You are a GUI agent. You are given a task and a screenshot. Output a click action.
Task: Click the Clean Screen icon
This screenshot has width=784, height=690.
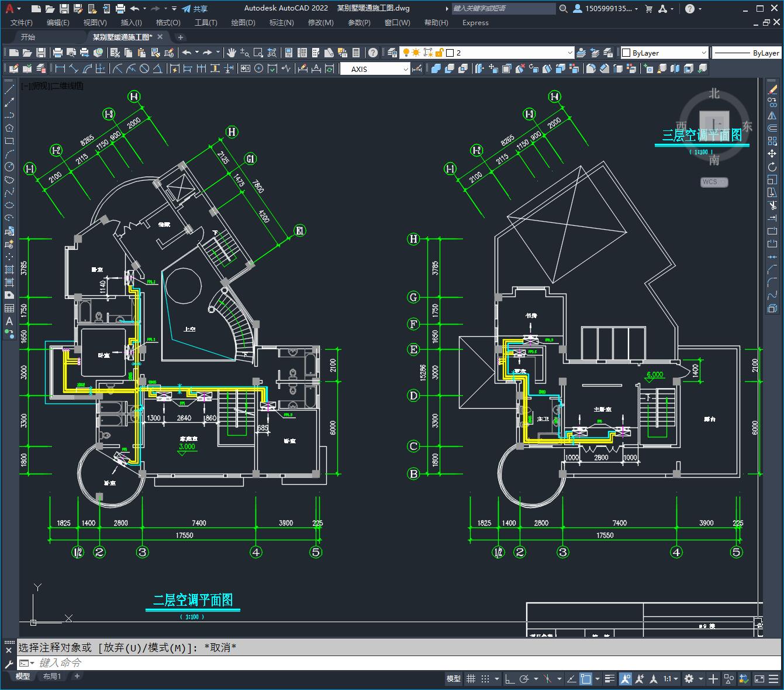point(759,679)
